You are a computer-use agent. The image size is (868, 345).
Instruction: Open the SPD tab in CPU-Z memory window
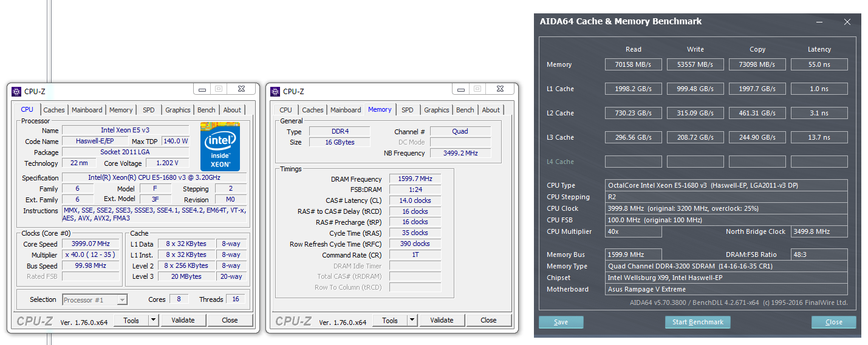point(408,110)
